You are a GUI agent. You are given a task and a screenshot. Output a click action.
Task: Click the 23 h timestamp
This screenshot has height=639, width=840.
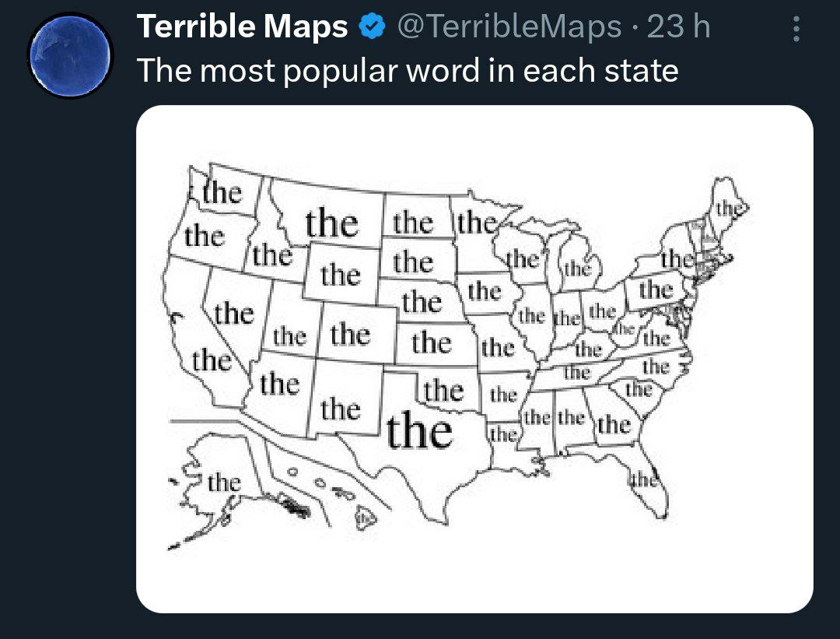pyautogui.click(x=679, y=28)
